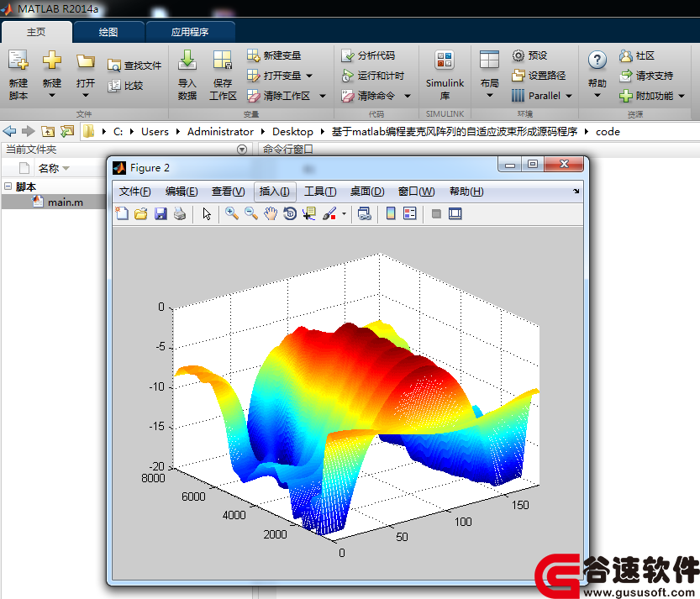Viewport: 700px width, 599px height.
Task: Click Save Figure icon in Figure 2 toolbar
Action: pyautogui.click(x=161, y=213)
